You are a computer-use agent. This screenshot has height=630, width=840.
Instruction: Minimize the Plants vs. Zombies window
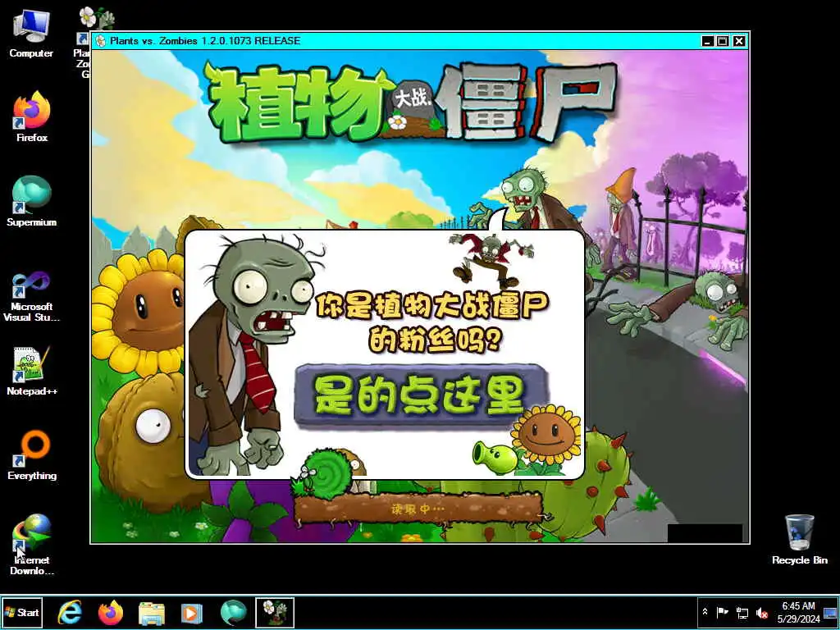(708, 41)
